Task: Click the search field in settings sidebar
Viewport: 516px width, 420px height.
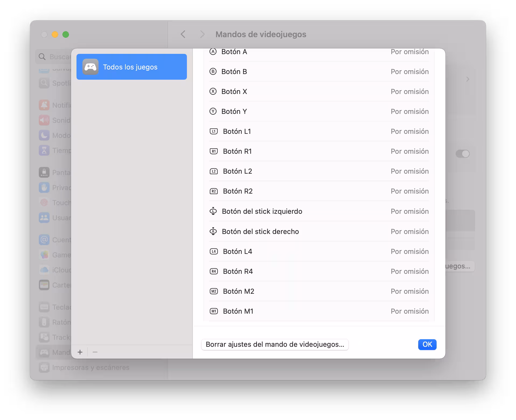Action: pos(53,57)
